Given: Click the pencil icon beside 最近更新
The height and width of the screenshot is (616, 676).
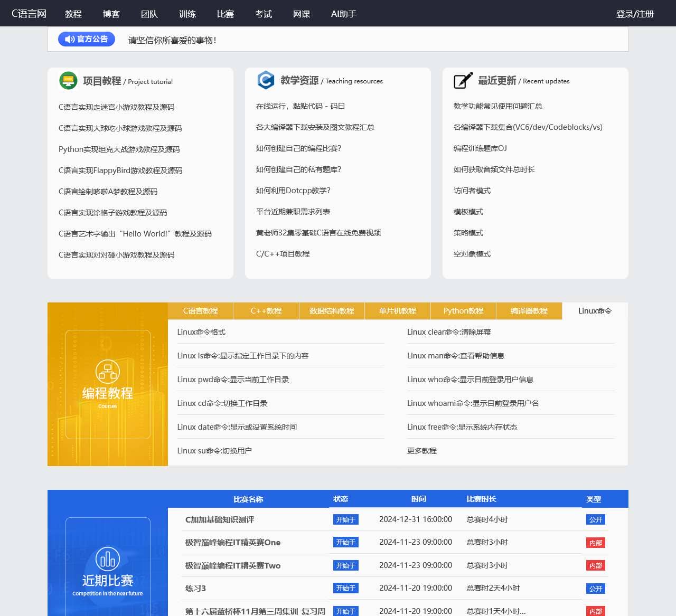Looking at the screenshot, I should coord(462,80).
